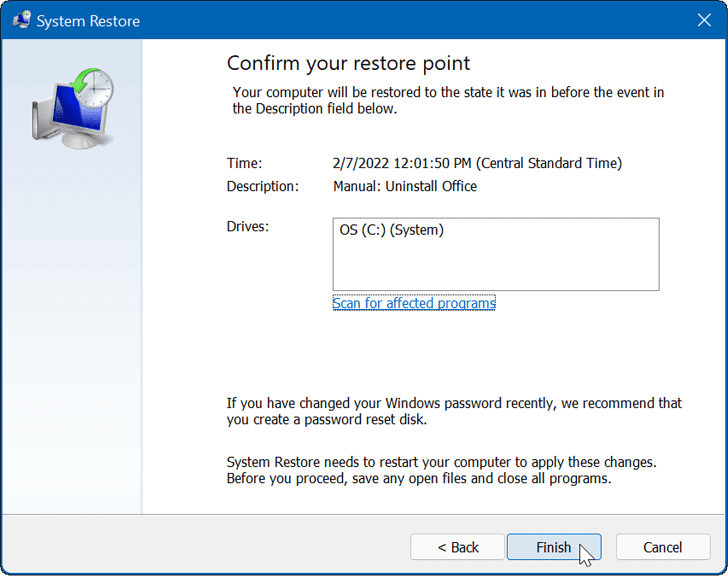Click the restart computer warning text
The width and height of the screenshot is (728, 585).
tap(441, 470)
